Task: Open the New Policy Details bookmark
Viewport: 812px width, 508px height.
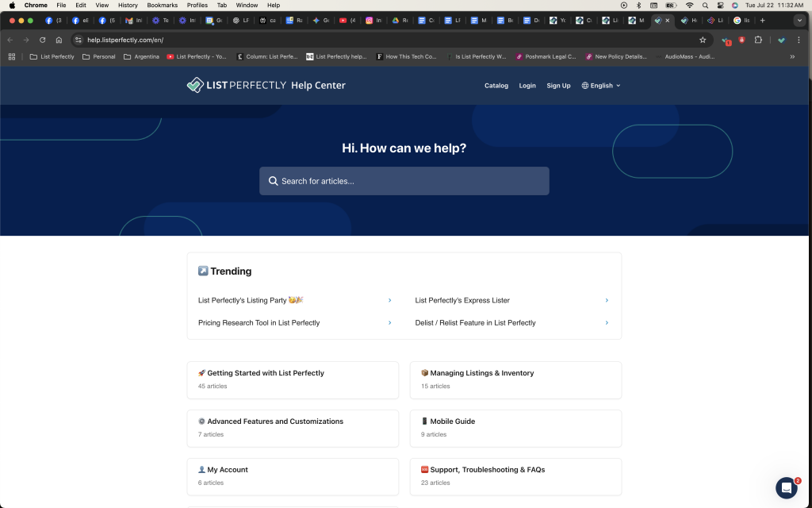Action: (616, 56)
